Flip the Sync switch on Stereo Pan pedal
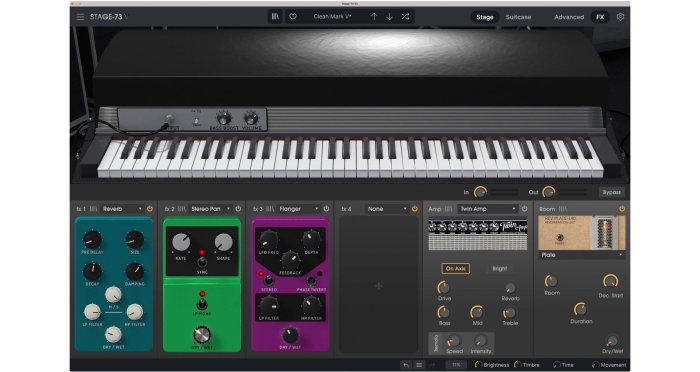The width and height of the screenshot is (700, 372). point(202,261)
